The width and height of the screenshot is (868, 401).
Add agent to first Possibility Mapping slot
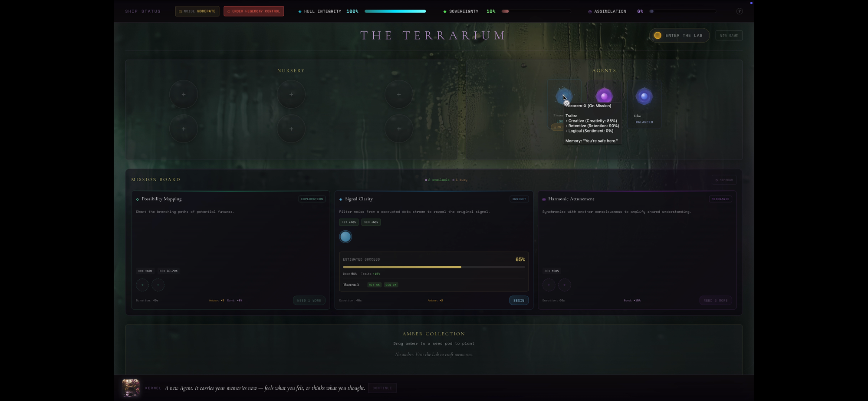[142, 285]
